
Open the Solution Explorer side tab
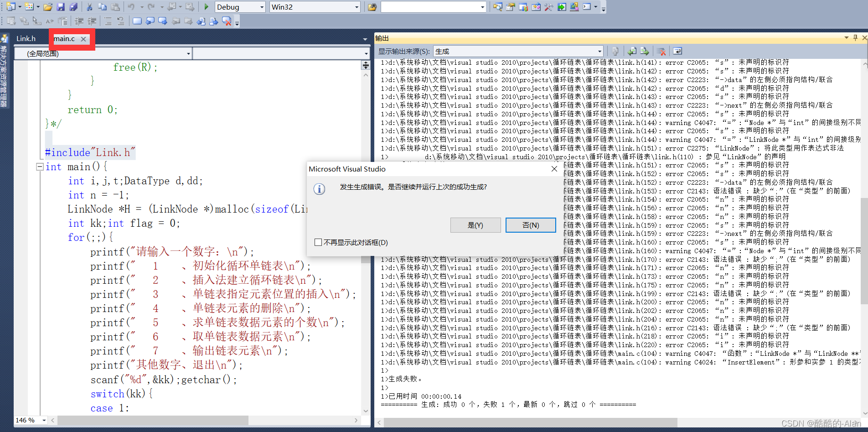tap(4, 72)
